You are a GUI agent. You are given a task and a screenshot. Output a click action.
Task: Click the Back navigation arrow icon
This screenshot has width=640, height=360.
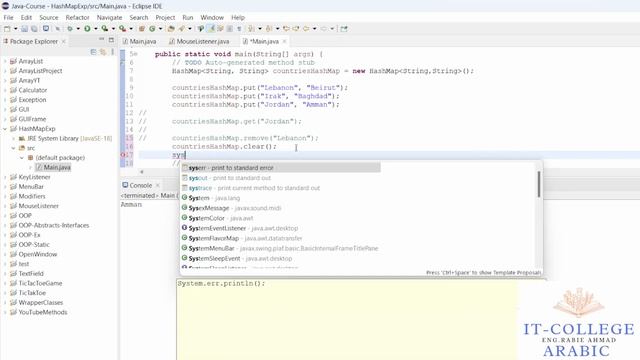306,29
